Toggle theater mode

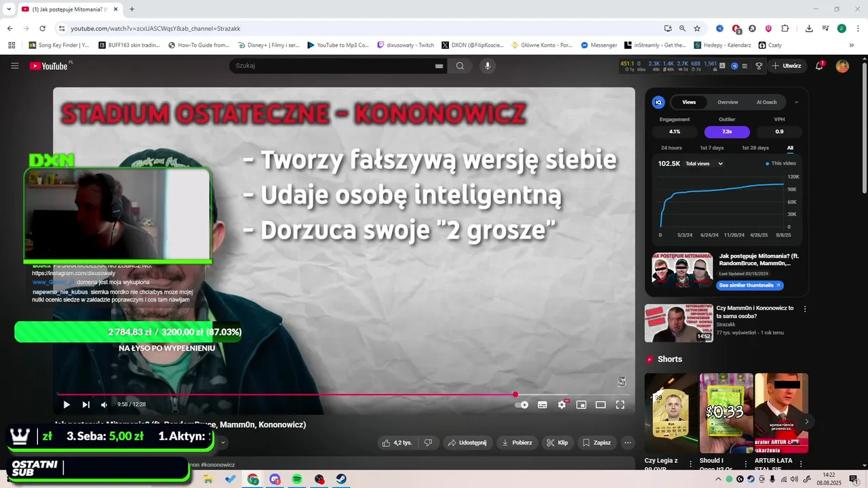coord(600,405)
